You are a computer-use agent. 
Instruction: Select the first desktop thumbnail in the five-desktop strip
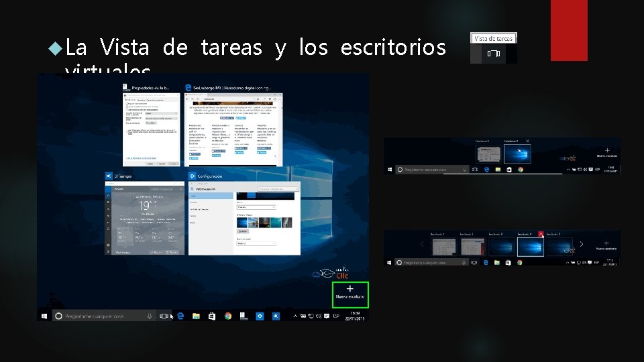444,247
